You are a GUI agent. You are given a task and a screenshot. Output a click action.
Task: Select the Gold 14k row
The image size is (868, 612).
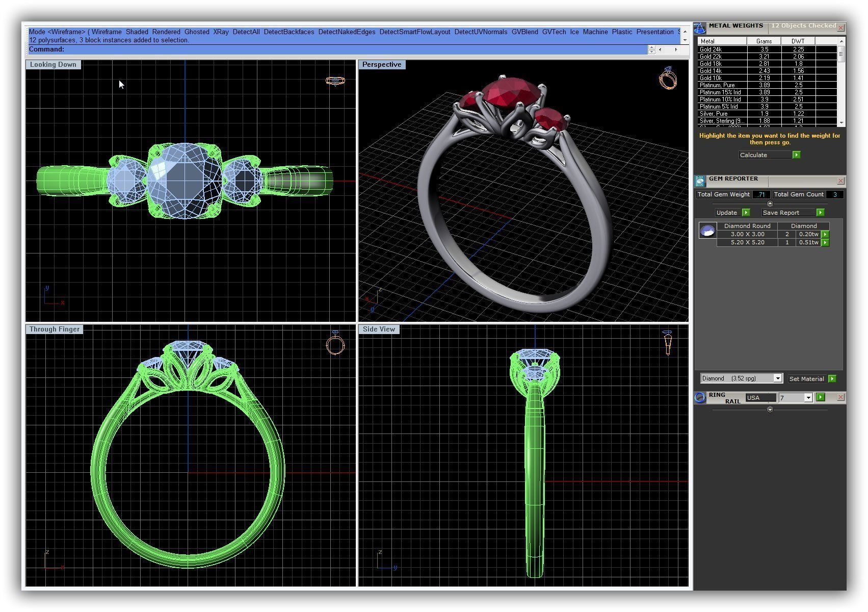[x=767, y=71]
